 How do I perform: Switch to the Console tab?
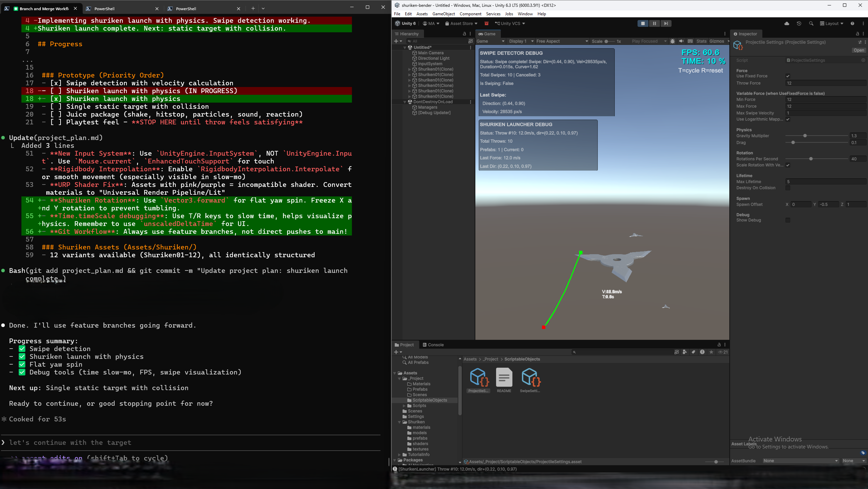point(433,345)
